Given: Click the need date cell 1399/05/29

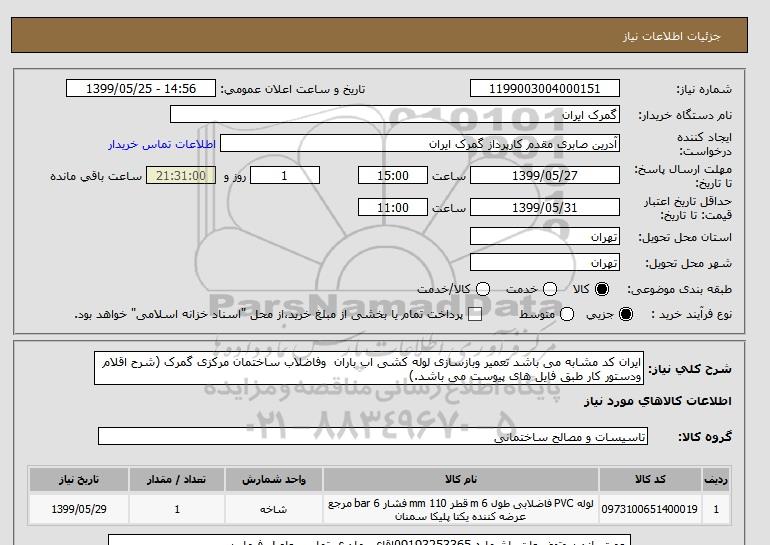Looking at the screenshot, I should 79,510.
